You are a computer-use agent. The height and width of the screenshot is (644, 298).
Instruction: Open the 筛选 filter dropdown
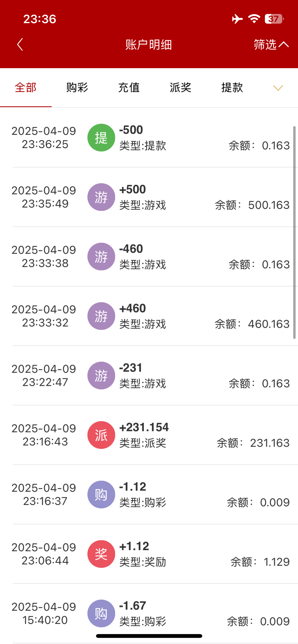tap(265, 45)
